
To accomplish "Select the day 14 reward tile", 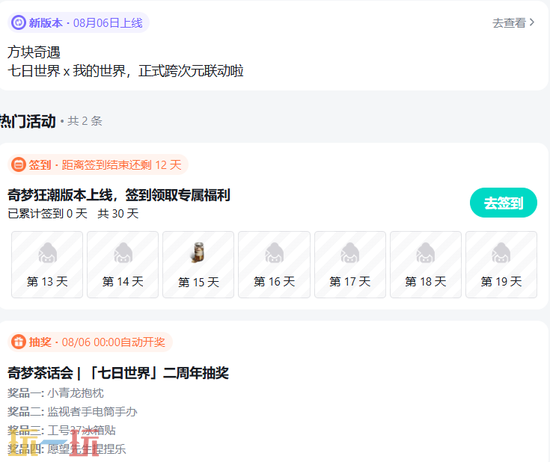I will coord(123,265).
